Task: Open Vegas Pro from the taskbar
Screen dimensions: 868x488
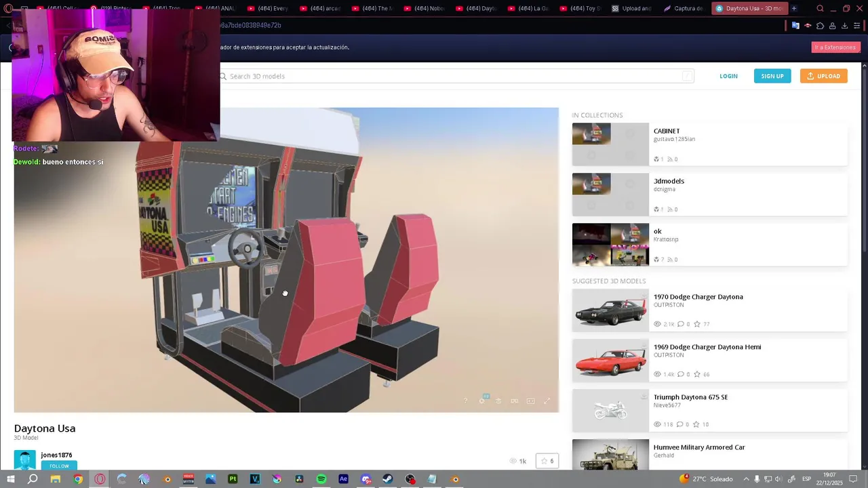Action: [255, 479]
